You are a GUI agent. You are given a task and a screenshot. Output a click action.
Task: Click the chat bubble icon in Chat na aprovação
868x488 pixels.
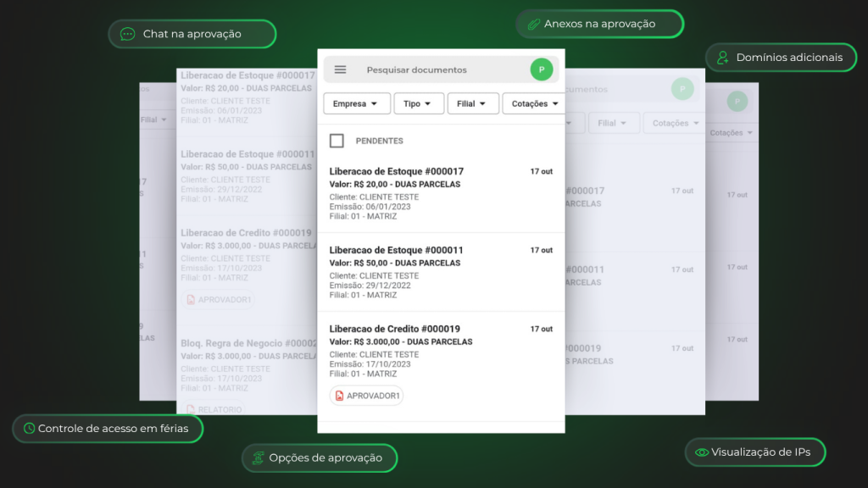[x=127, y=34]
